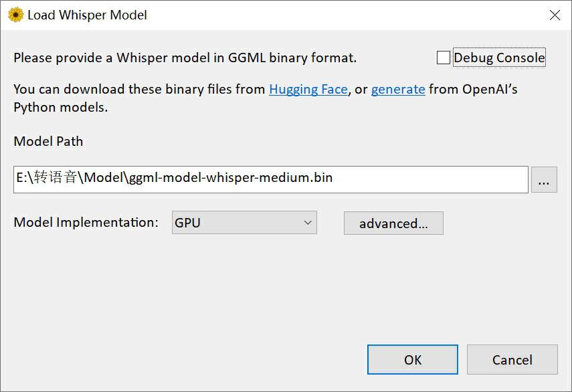572x392 pixels.
Task: Confirm the model with OK
Action: (x=413, y=360)
